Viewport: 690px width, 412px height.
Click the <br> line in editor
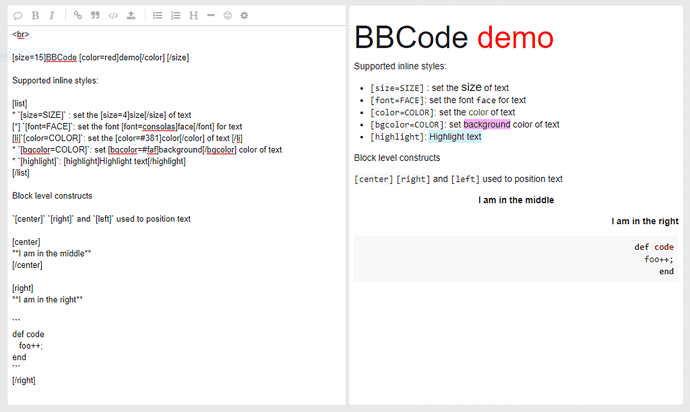click(21, 34)
